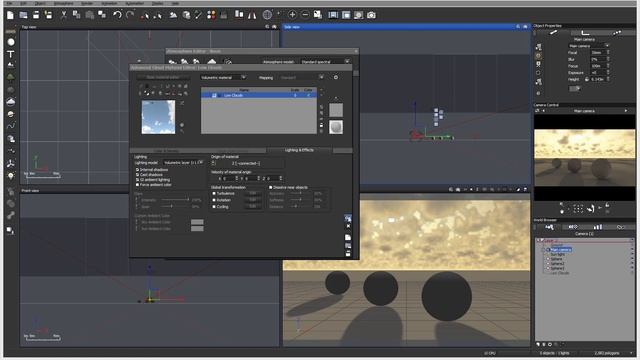Viewport: 640px width, 360px height.
Task: Click the next camera arrow in Camera Control
Action: [x=626, y=111]
